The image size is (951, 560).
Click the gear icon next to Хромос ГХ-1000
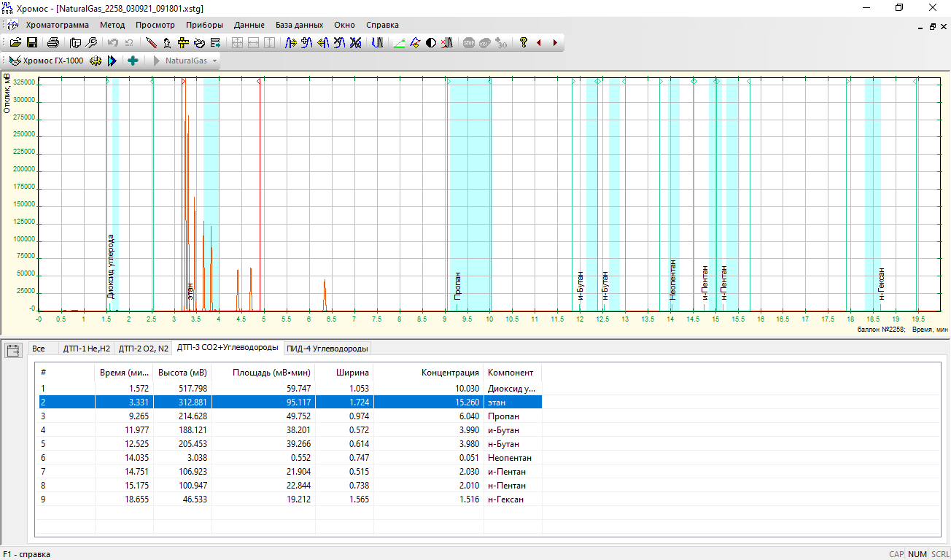point(95,61)
